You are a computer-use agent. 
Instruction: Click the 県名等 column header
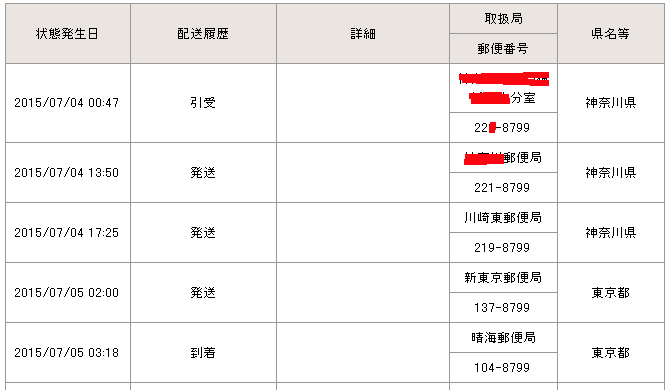click(611, 34)
